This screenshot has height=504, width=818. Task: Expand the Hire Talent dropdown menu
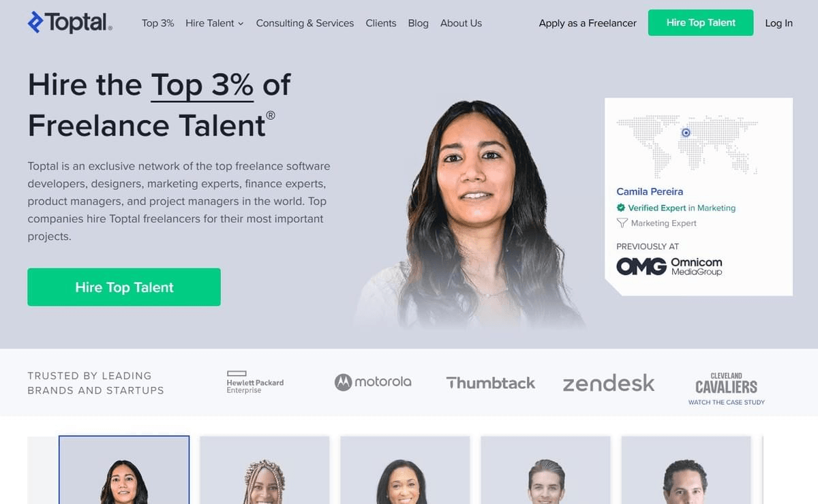click(x=214, y=23)
